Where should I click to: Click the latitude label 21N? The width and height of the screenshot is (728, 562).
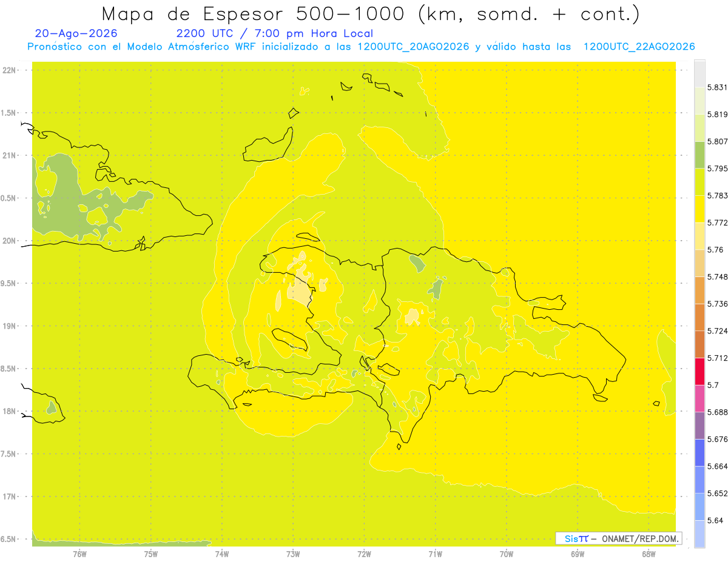(x=9, y=155)
